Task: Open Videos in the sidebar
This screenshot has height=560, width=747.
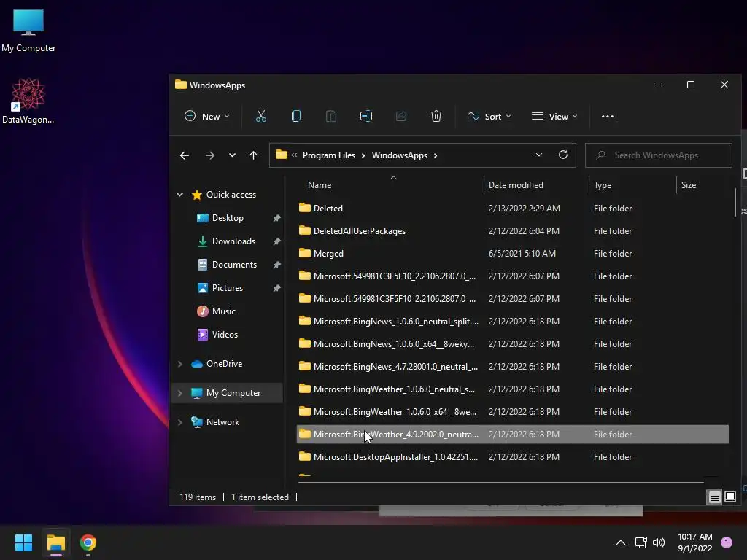Action: pos(225,334)
